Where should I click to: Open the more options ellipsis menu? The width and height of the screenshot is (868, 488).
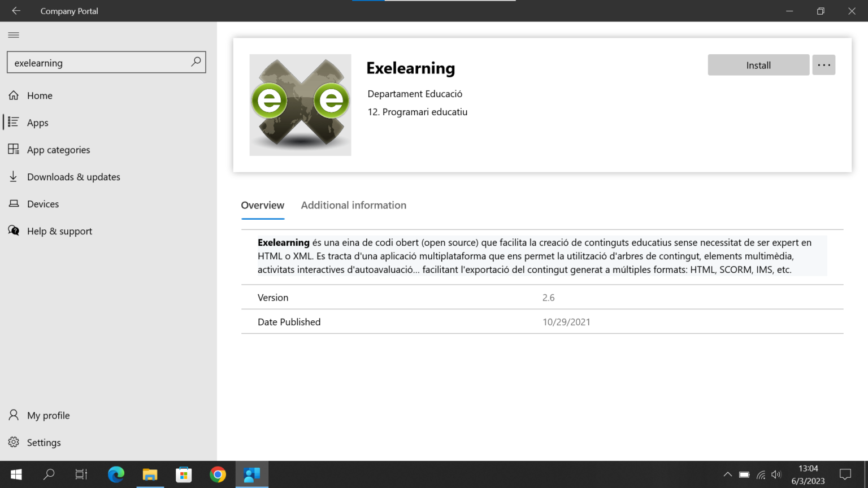pos(823,65)
